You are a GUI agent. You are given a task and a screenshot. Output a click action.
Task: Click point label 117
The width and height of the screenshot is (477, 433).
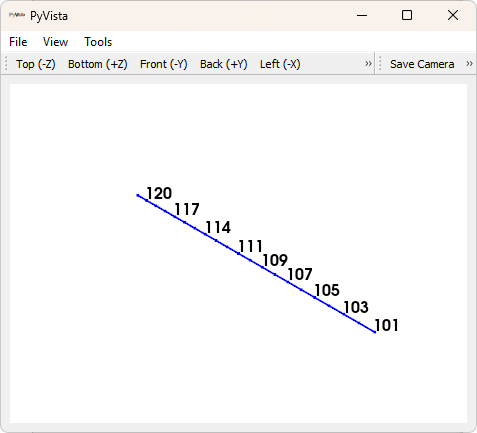tap(187, 209)
